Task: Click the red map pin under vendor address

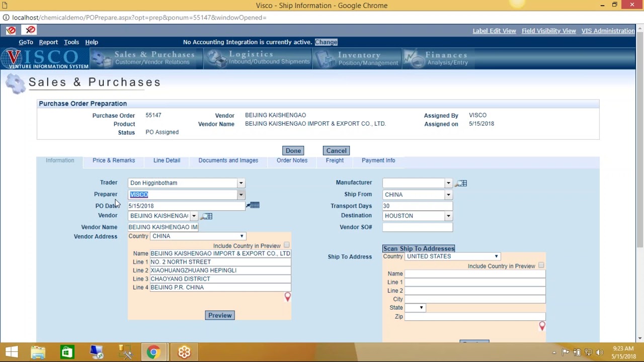Action: (x=287, y=298)
